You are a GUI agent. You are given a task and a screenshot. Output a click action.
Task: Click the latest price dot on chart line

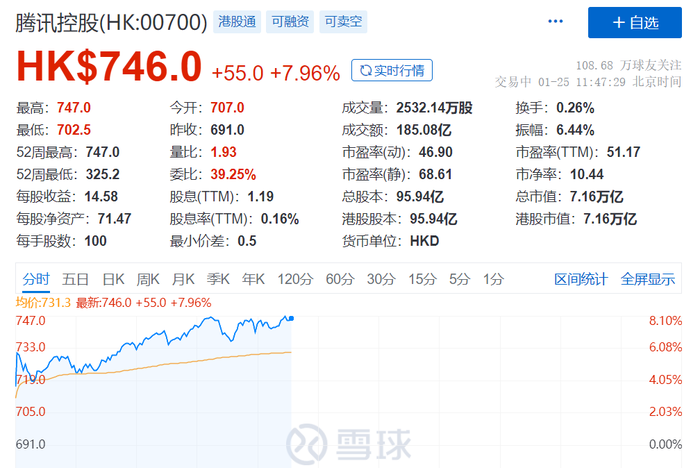click(292, 318)
